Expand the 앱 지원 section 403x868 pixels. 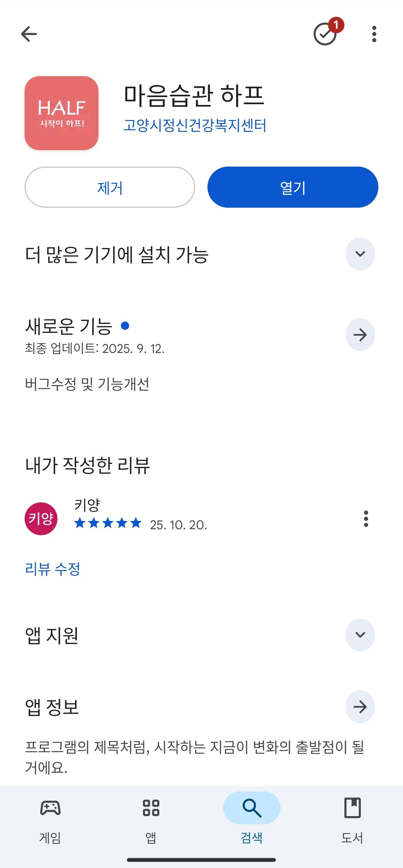(x=360, y=635)
